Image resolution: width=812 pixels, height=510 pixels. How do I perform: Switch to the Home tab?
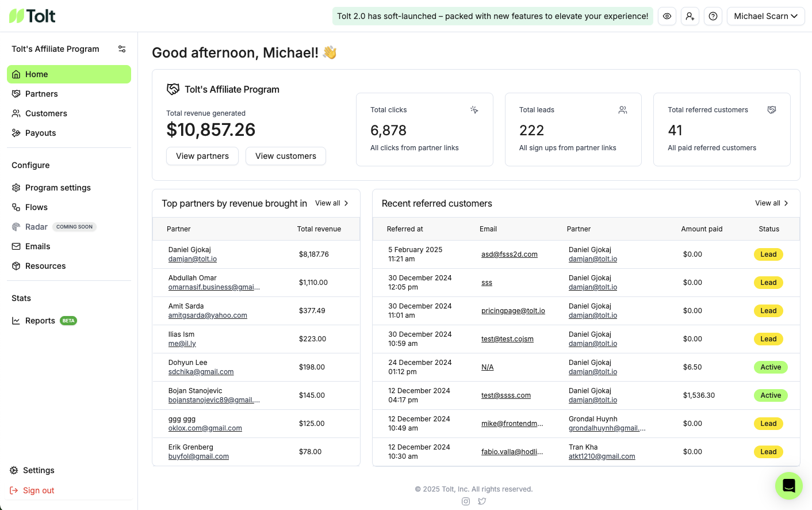point(36,74)
